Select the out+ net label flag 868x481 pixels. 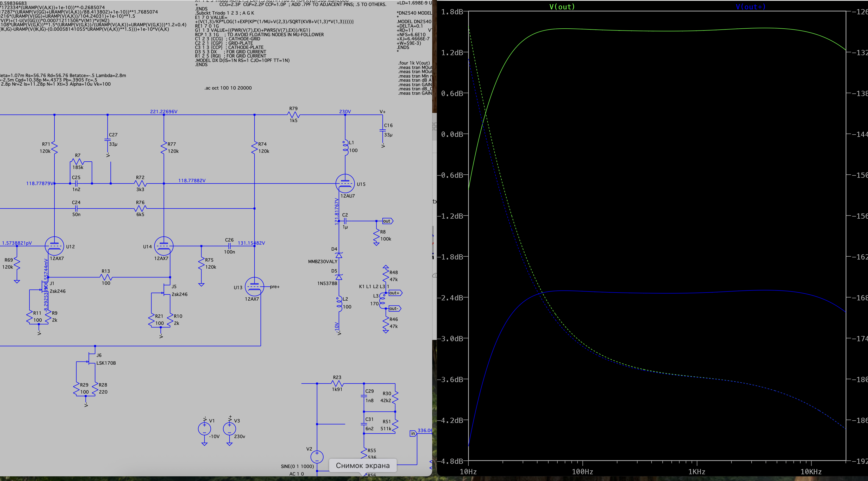coord(395,293)
